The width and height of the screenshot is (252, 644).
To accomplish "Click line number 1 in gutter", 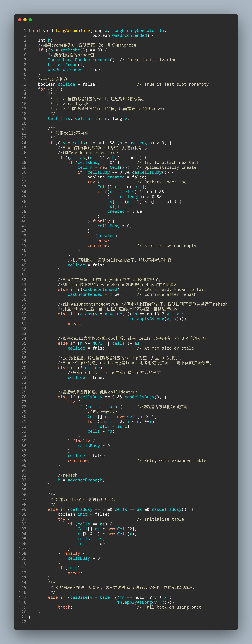I will click(25, 30).
